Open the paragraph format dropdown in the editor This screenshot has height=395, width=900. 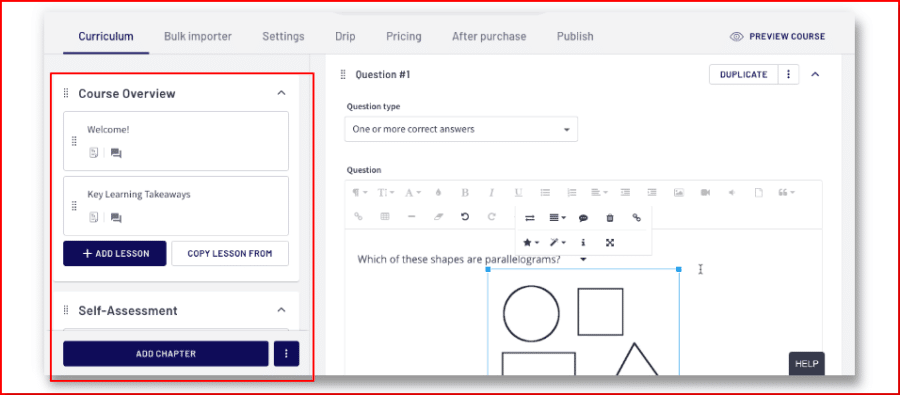359,193
